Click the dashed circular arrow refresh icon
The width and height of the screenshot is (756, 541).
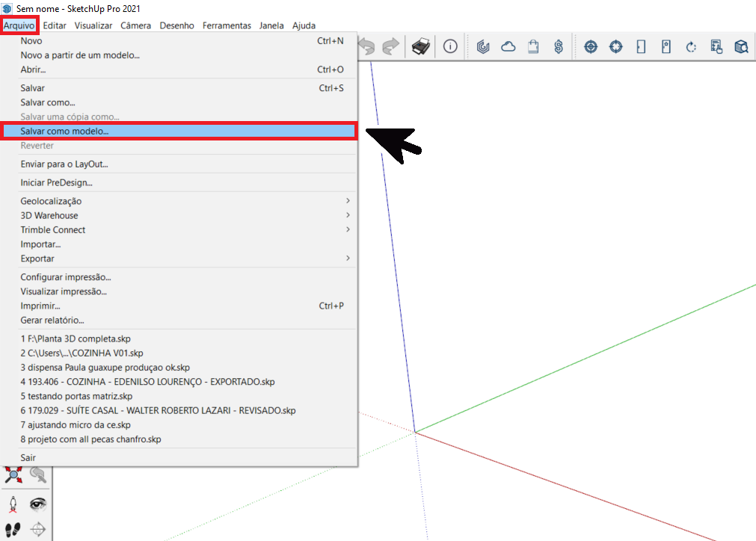coord(691,47)
